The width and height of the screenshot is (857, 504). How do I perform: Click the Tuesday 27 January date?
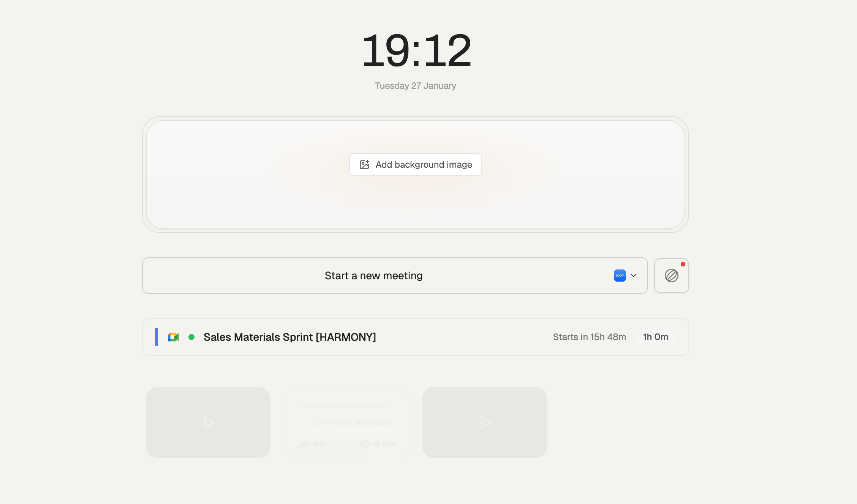(415, 86)
